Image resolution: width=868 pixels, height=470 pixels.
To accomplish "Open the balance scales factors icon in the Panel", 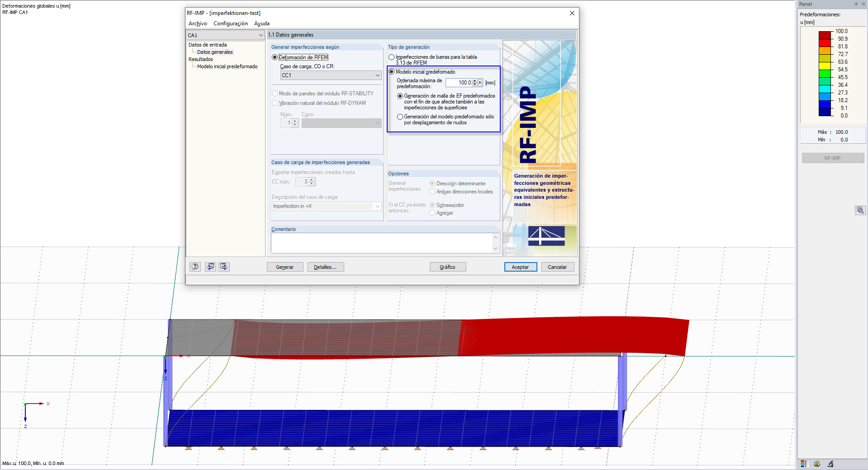I will click(817, 464).
